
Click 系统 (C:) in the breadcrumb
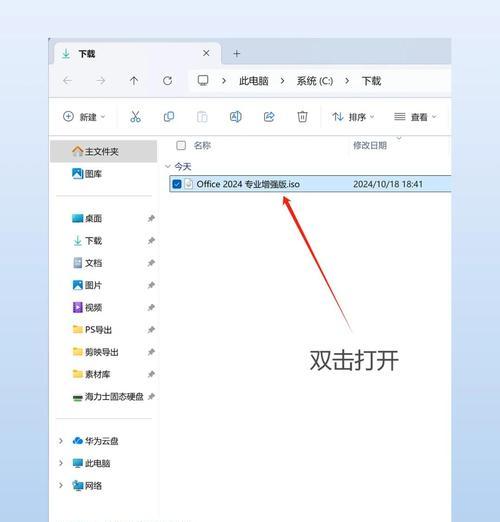click(x=315, y=81)
